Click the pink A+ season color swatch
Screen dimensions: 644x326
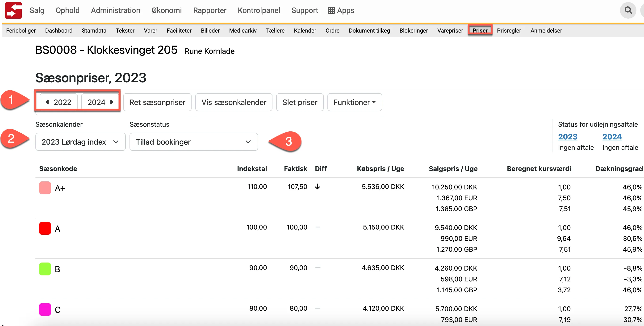(x=45, y=188)
